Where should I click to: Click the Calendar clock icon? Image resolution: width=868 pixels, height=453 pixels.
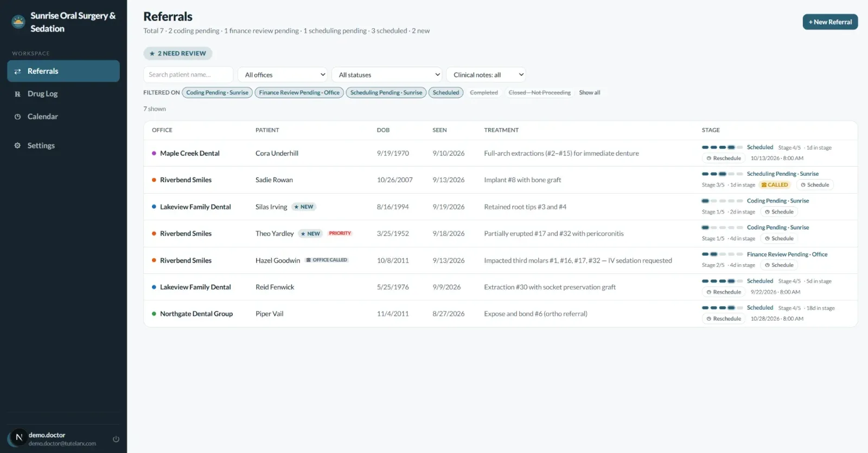click(17, 117)
